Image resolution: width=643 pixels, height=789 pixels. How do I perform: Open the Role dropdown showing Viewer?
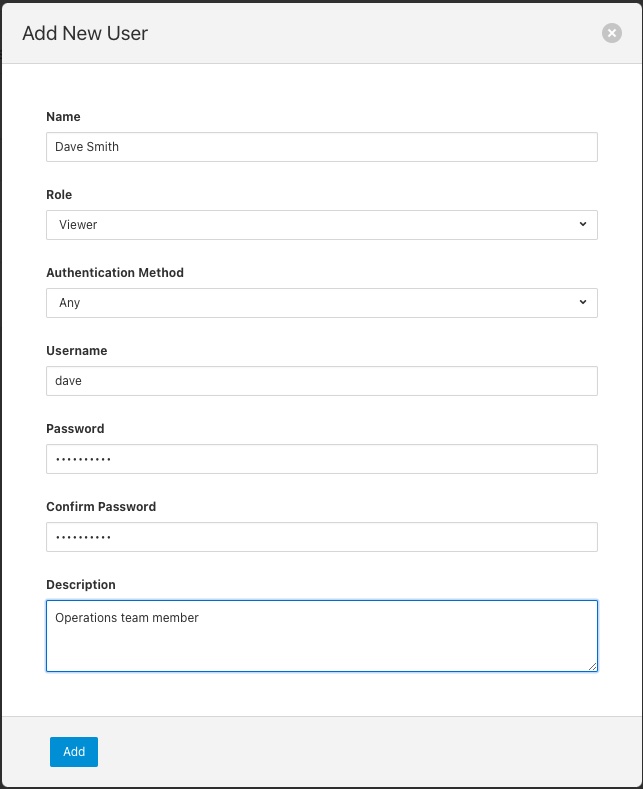321,225
